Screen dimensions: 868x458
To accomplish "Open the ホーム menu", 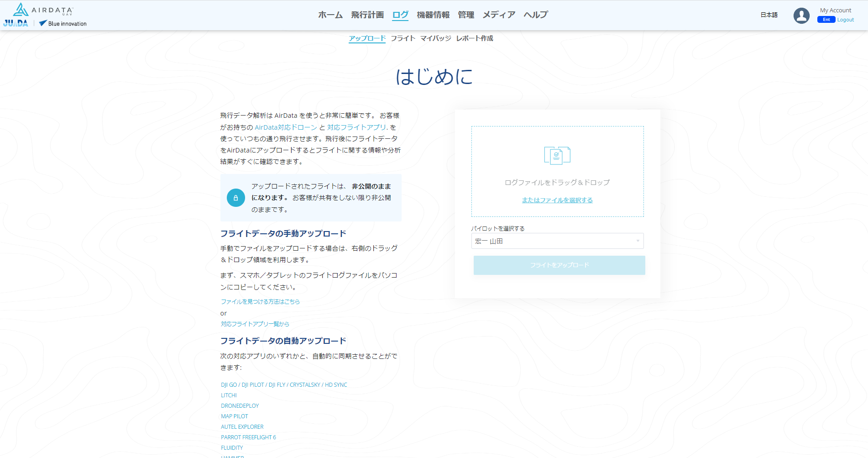I will [x=330, y=15].
